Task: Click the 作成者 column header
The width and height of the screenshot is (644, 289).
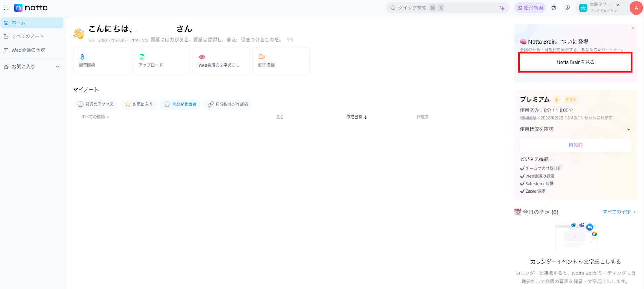Action: [423, 117]
